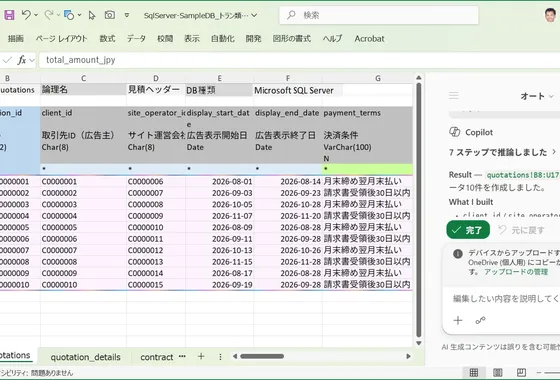Screen dimensions: 560x380
Task: Click the Copilot pane hamburger menu icon
Action: point(454,95)
